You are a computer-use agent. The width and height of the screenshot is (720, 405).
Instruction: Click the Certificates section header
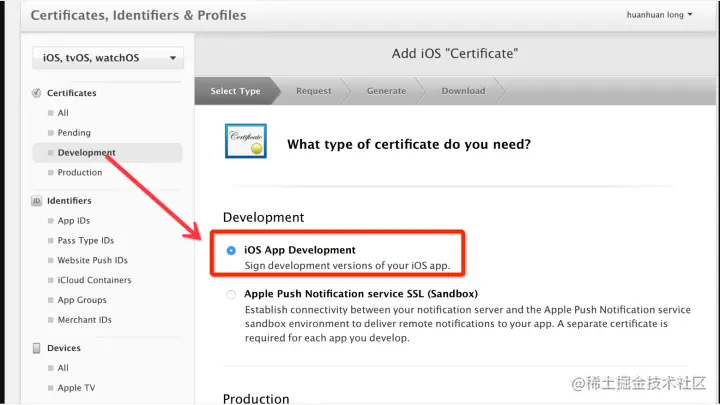[72, 93]
